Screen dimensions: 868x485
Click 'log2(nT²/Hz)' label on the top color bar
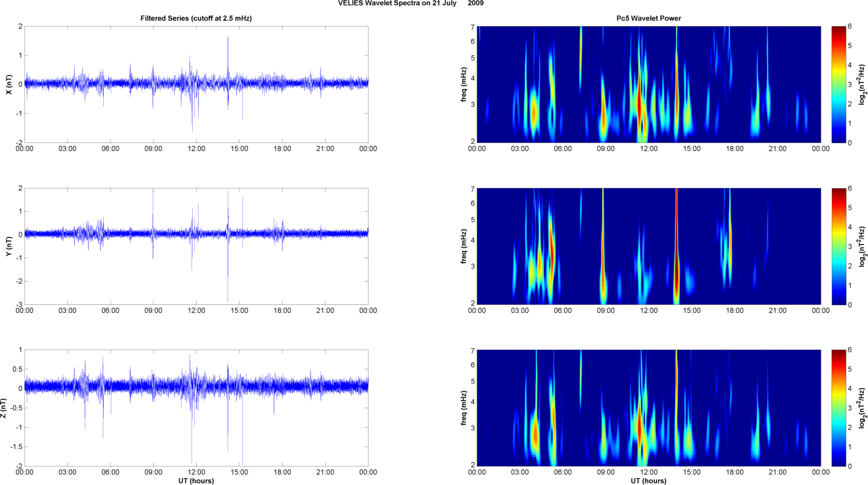pyautogui.click(x=863, y=84)
